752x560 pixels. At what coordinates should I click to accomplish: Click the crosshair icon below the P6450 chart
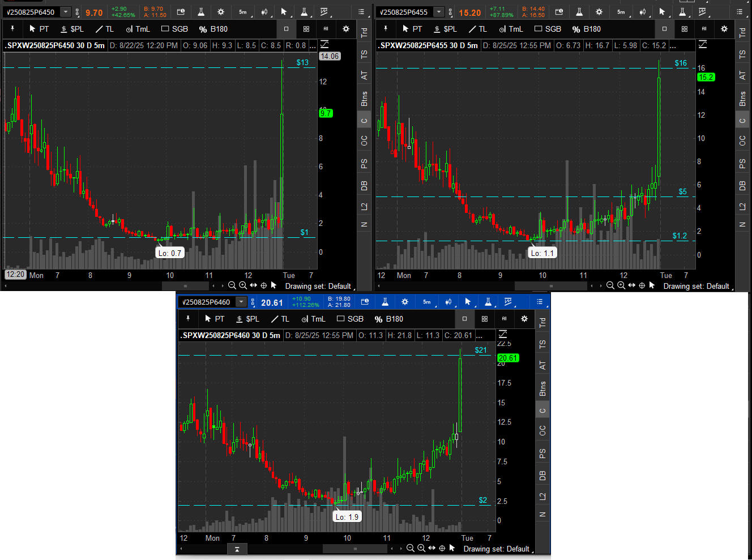pyautogui.click(x=263, y=285)
